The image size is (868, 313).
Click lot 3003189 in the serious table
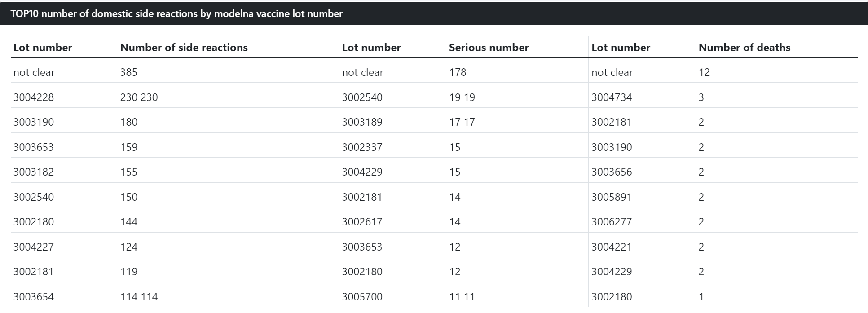pos(362,122)
